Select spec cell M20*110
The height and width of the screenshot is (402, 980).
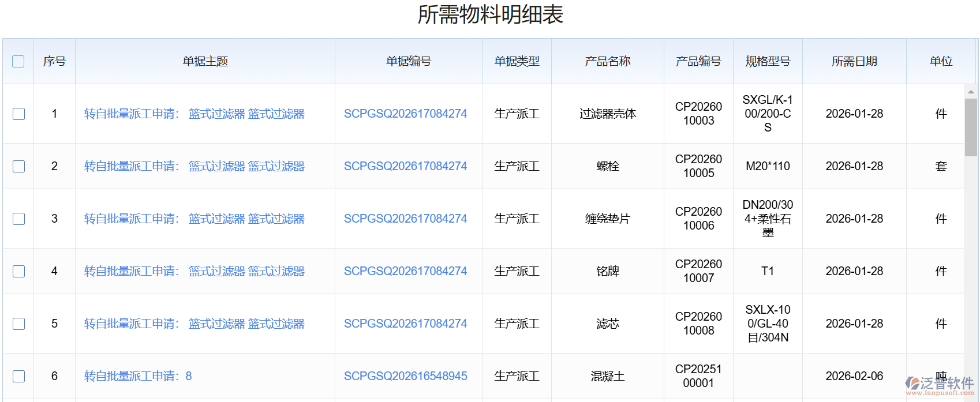[768, 166]
